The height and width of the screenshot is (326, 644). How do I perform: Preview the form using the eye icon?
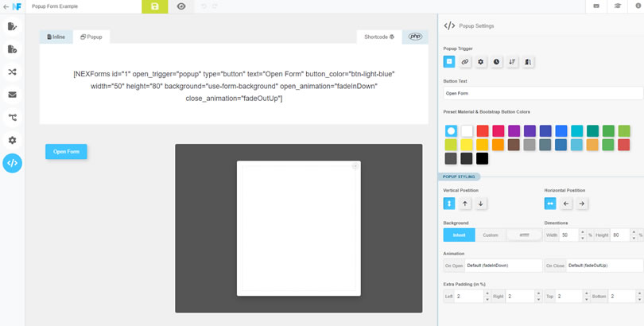(x=181, y=6)
